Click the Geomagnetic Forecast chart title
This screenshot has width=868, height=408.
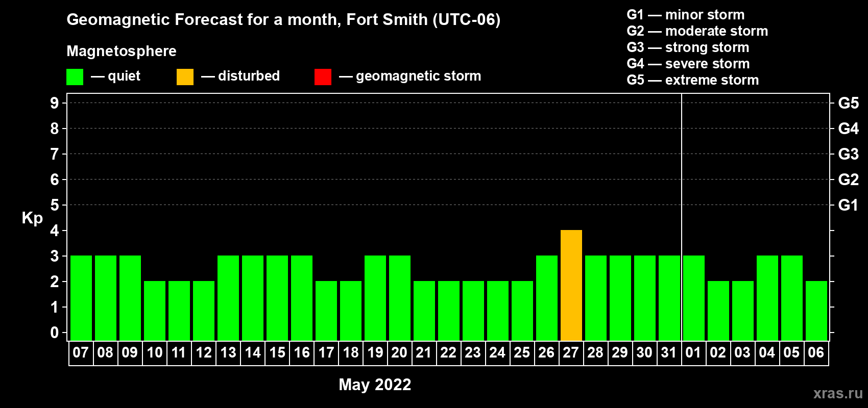pyautogui.click(x=283, y=20)
